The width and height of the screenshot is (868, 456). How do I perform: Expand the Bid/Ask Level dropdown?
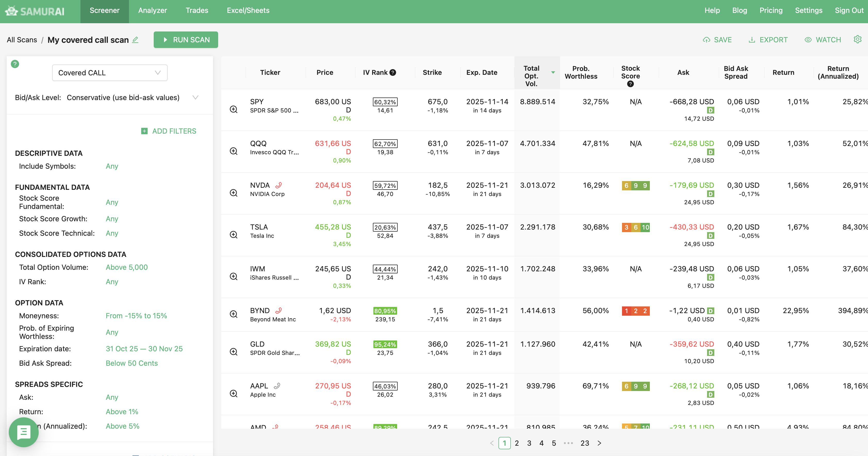click(195, 97)
